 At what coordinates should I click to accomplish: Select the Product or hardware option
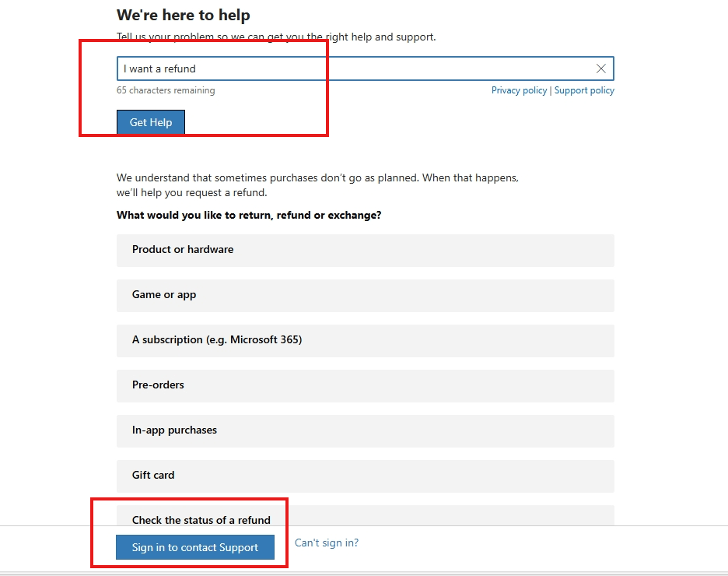tap(364, 250)
